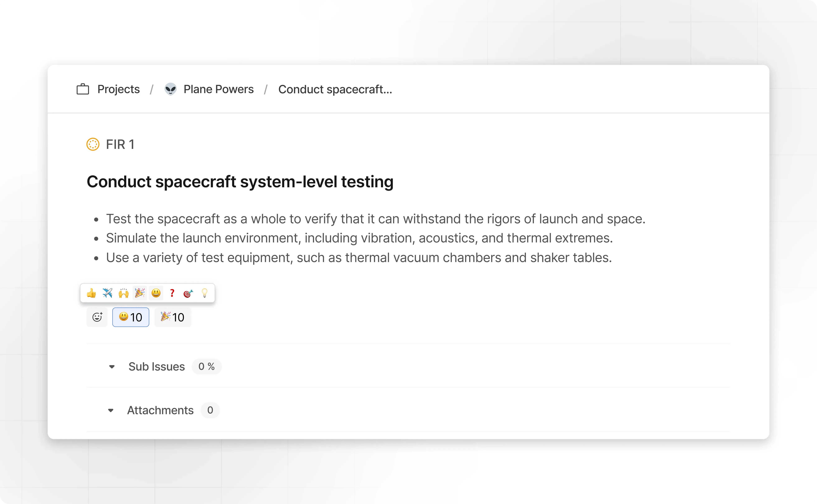React with the red question mark
Image resolution: width=817 pixels, height=504 pixels.
coord(172,293)
